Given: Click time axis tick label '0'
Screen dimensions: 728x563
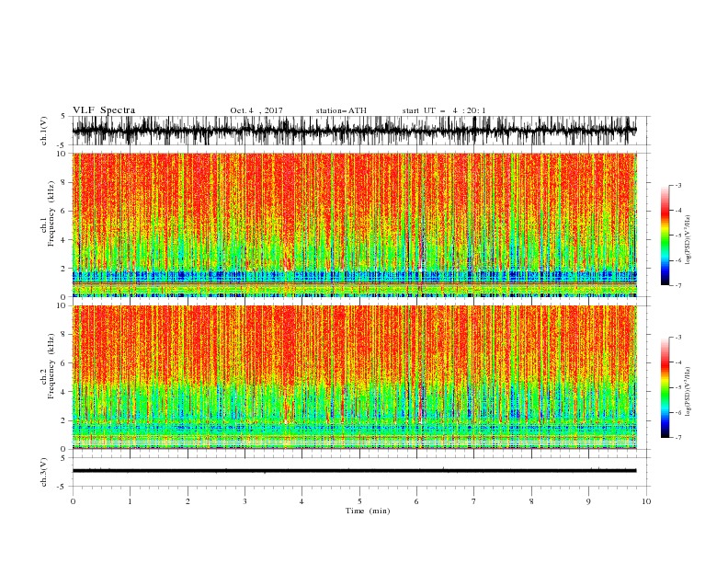Looking at the screenshot, I should tap(73, 501).
